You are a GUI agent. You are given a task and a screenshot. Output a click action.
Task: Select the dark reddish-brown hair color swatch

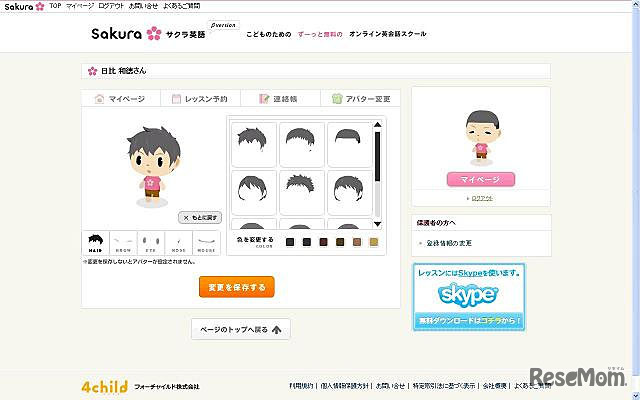[323, 242]
